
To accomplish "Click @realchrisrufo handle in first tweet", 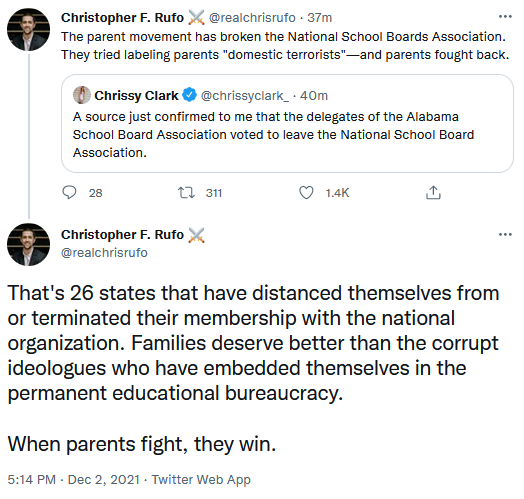I will 252,18.
